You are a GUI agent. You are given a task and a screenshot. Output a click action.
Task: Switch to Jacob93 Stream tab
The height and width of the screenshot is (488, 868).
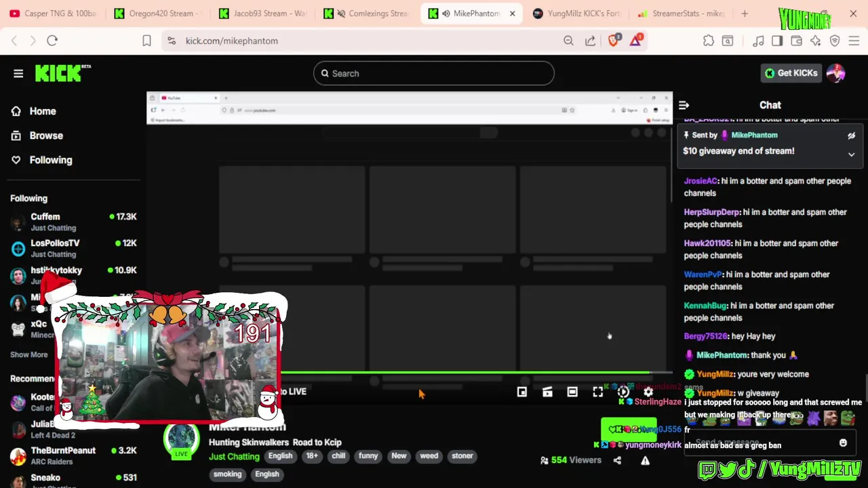[x=262, y=14]
